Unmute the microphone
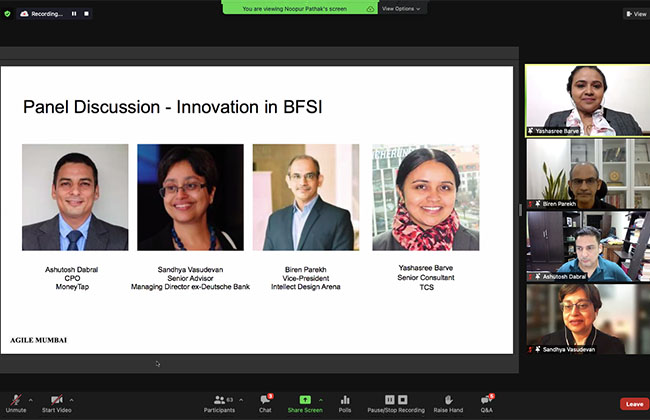This screenshot has width=650, height=420. (x=16, y=403)
